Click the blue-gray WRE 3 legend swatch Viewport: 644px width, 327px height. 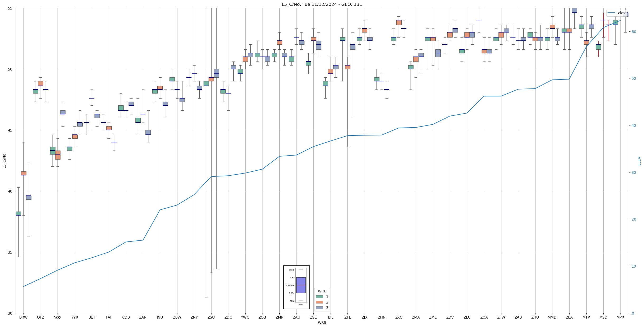(x=319, y=308)
